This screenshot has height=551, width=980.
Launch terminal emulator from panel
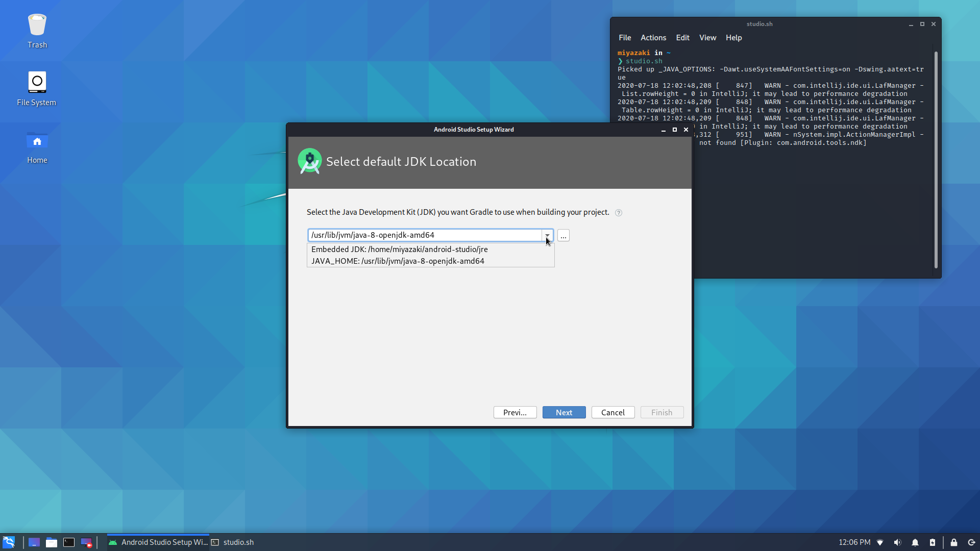click(x=69, y=542)
